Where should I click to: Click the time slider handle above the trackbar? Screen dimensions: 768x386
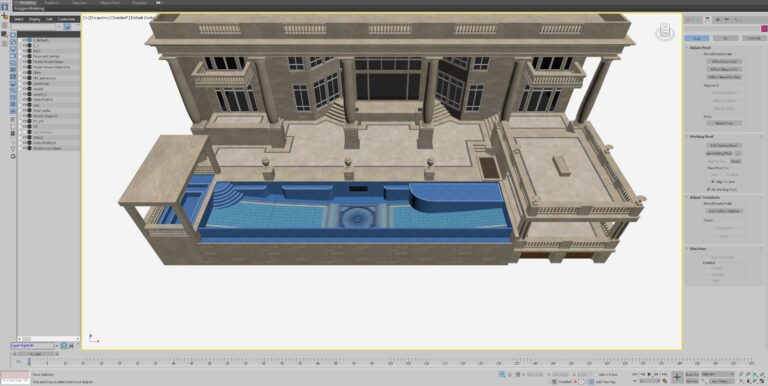coord(36,354)
